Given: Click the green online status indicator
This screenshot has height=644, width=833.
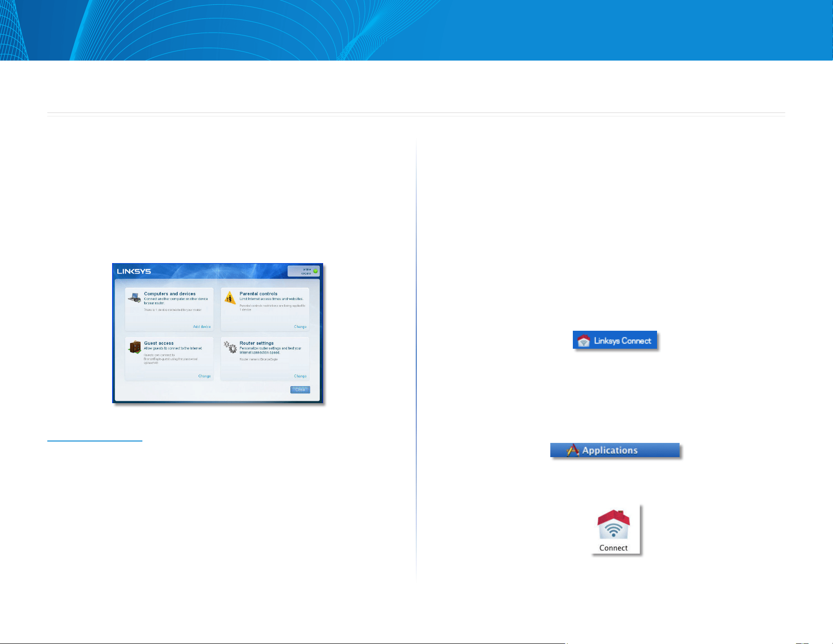Looking at the screenshot, I should 316,271.
